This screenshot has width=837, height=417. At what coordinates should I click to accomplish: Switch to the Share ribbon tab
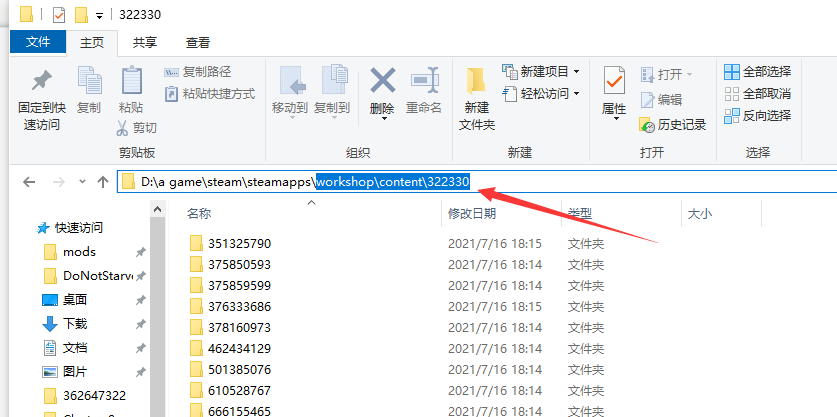point(145,43)
